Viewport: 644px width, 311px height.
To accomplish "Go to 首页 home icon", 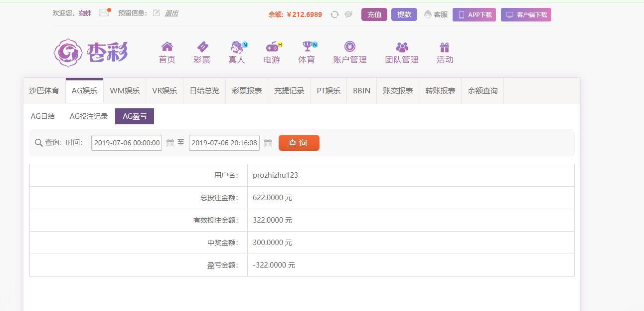I will coord(167,47).
